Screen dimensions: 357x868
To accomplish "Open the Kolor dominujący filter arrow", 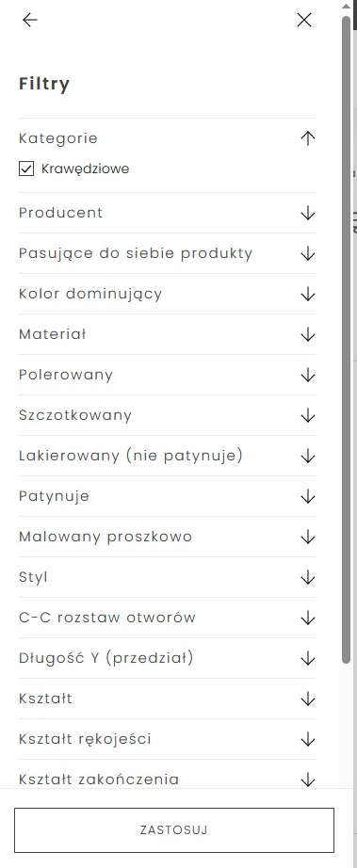I will pyautogui.click(x=308, y=295).
